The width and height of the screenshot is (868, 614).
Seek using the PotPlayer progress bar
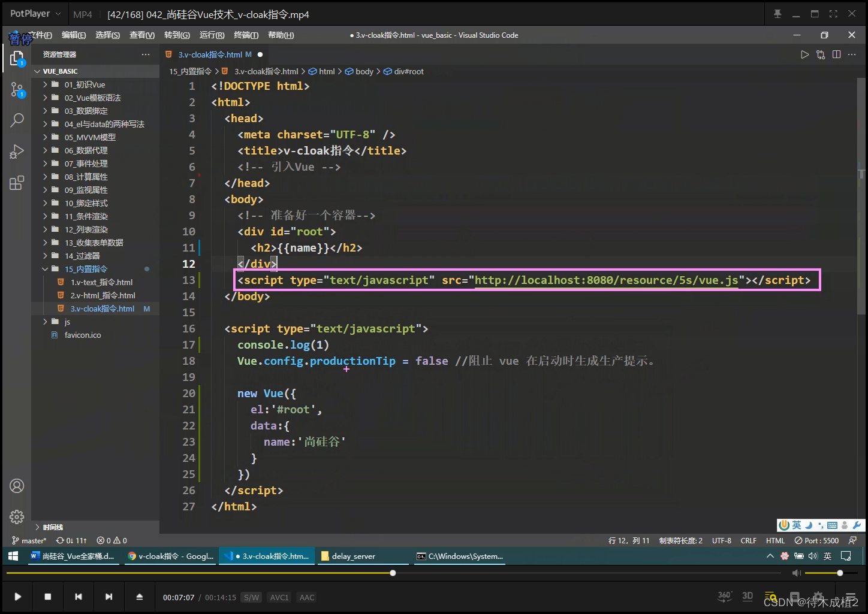point(393,573)
